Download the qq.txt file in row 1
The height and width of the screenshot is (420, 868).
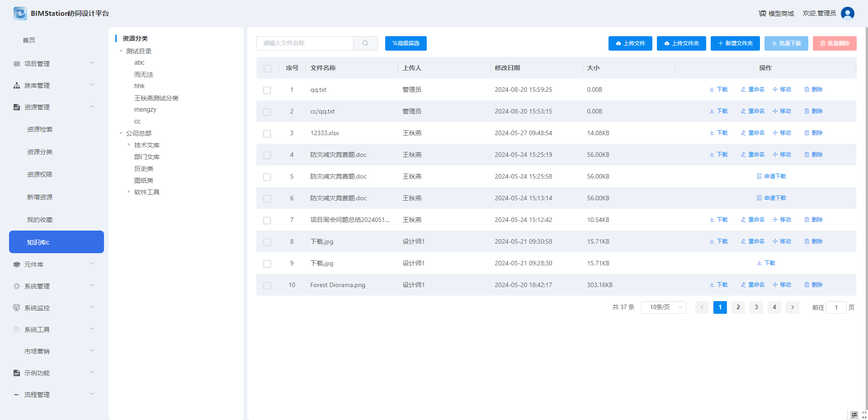point(718,90)
